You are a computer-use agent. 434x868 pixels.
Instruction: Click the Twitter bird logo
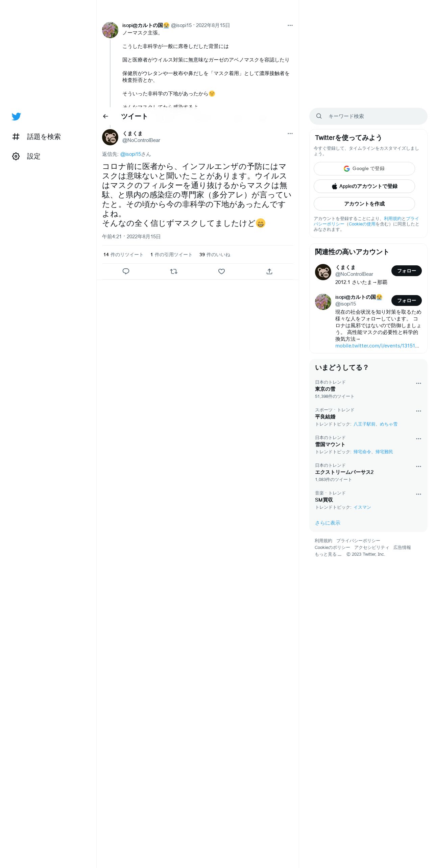16,117
